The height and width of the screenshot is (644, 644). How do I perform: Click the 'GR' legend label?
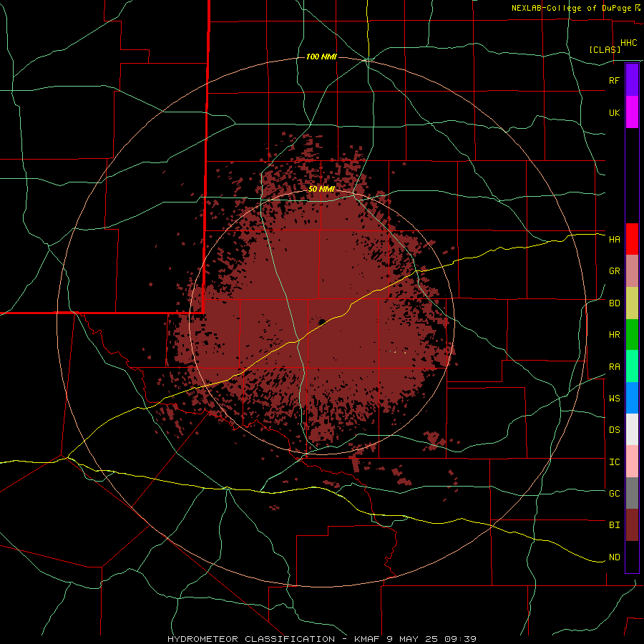click(614, 271)
